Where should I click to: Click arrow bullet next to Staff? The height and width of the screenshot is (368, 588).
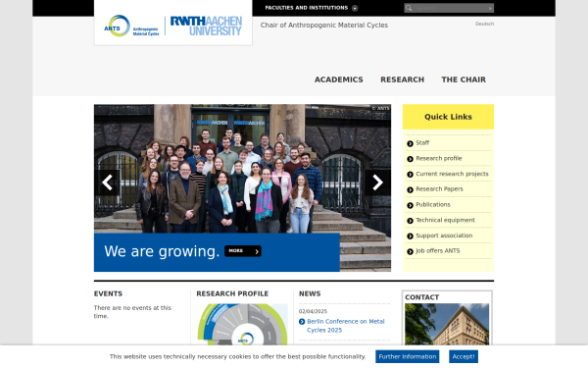(x=410, y=144)
